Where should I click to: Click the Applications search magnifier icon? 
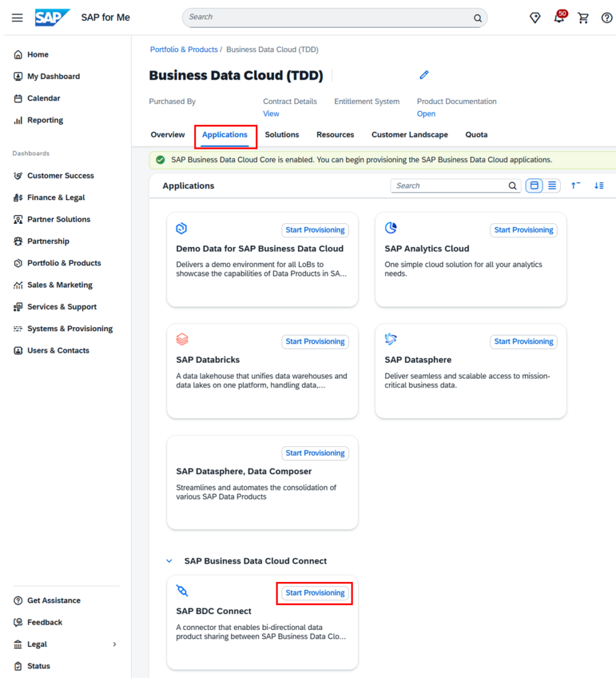(513, 186)
